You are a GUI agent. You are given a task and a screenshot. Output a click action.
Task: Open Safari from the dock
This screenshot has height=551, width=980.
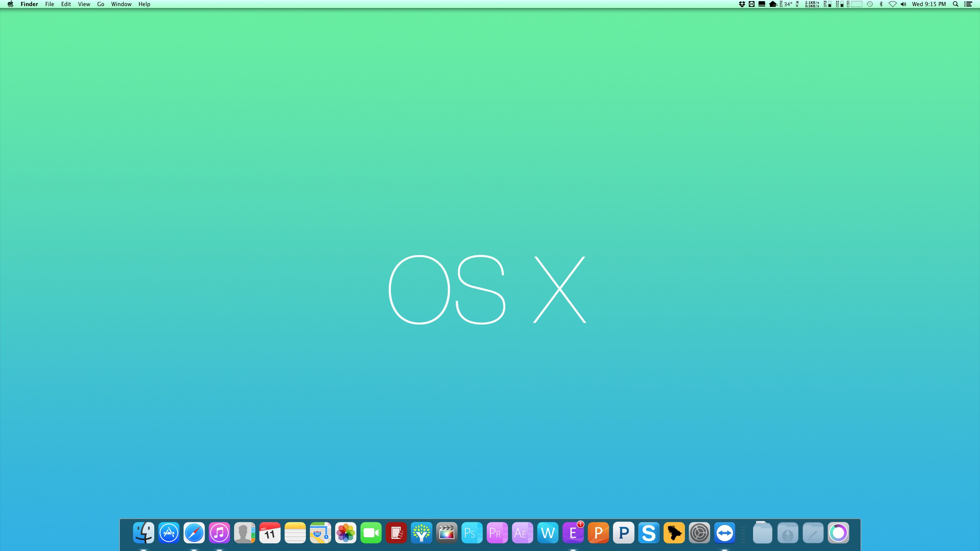(194, 533)
